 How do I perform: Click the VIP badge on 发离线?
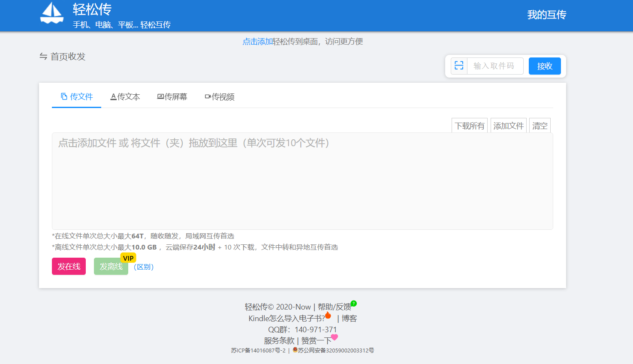tap(128, 258)
